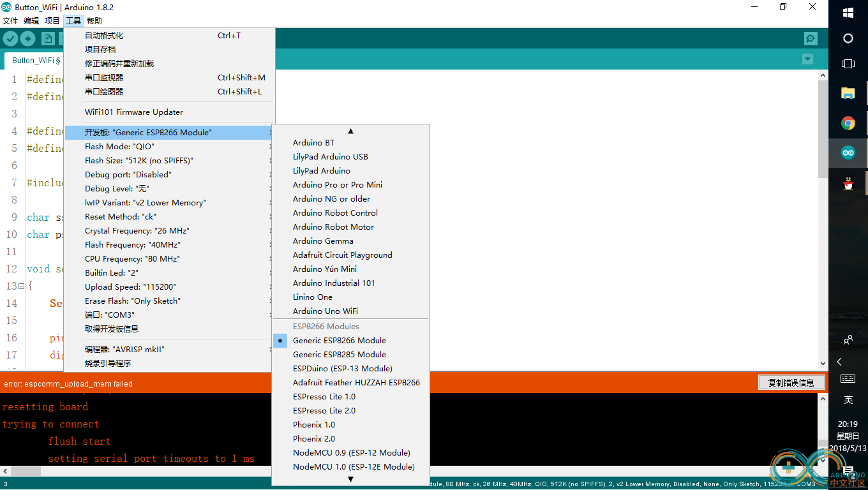Select Linino One board
868x490 pixels.
350,297
